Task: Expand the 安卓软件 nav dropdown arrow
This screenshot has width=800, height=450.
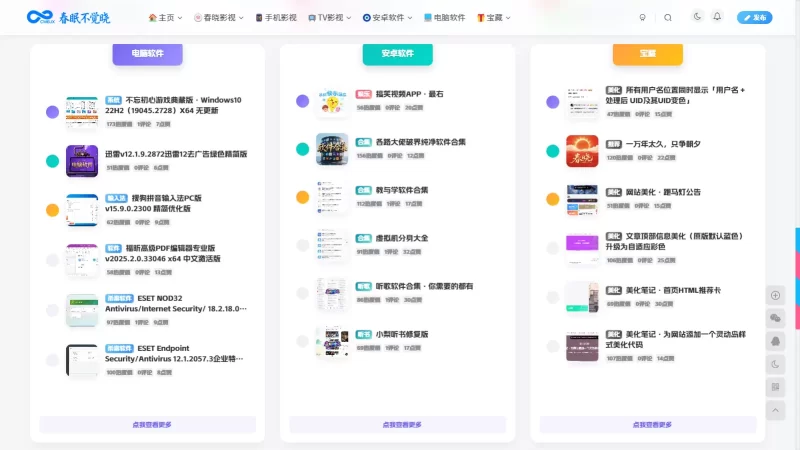Action: point(410,18)
